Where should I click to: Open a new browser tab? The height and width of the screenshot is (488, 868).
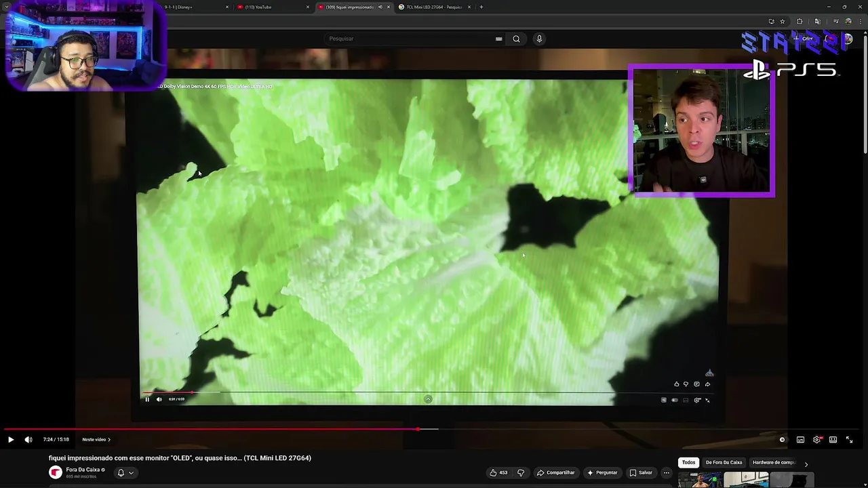click(481, 7)
